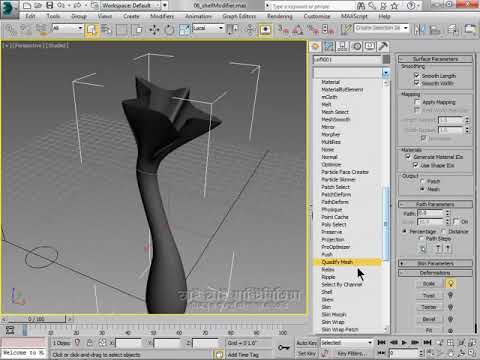The height and width of the screenshot is (360, 480).
Task: Click the Teeter deformation button
Action: click(429, 307)
